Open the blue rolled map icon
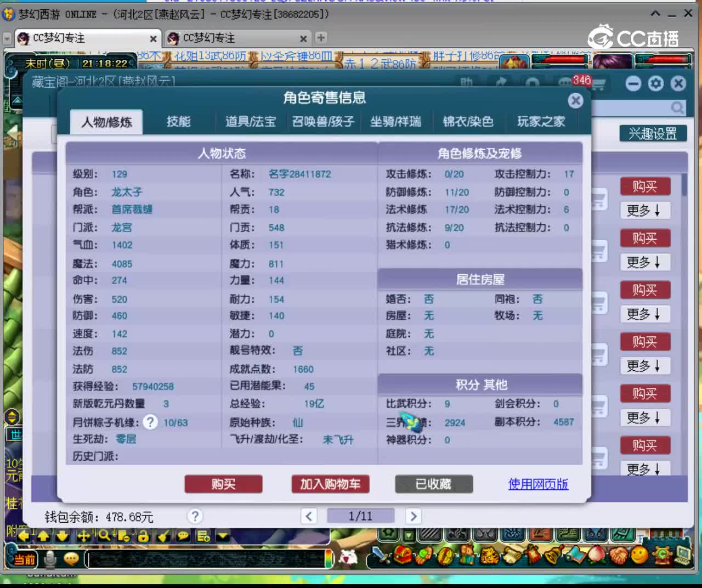 coord(576,555)
